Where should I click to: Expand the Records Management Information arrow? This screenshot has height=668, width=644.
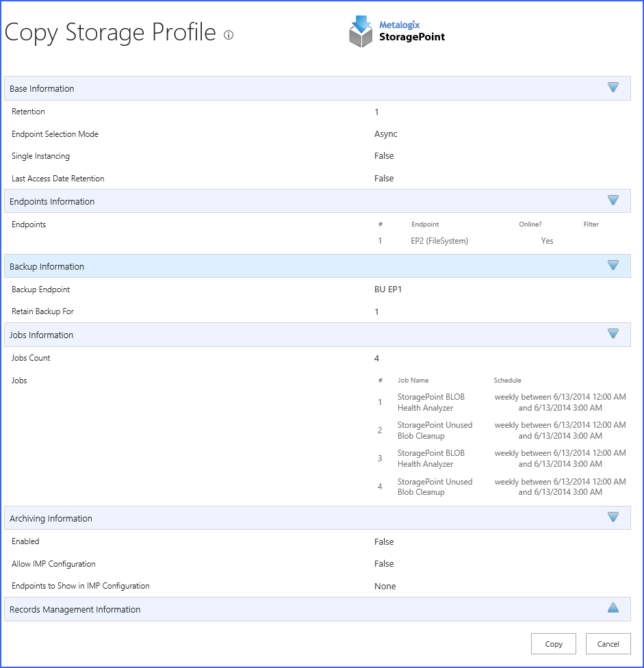(613, 608)
